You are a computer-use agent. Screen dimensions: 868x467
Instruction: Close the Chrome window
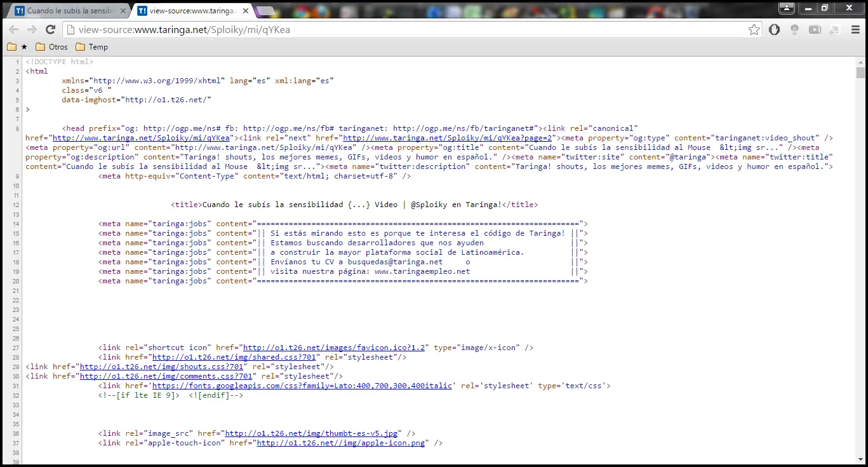point(850,8)
